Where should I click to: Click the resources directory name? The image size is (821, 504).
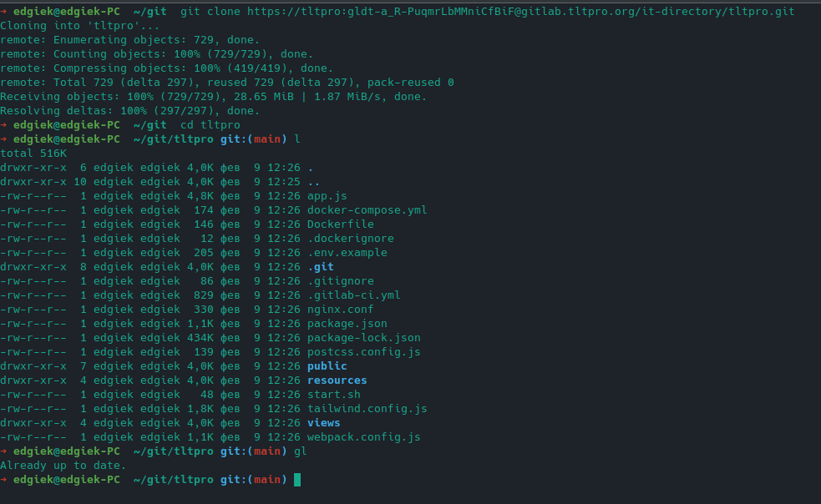pos(337,381)
